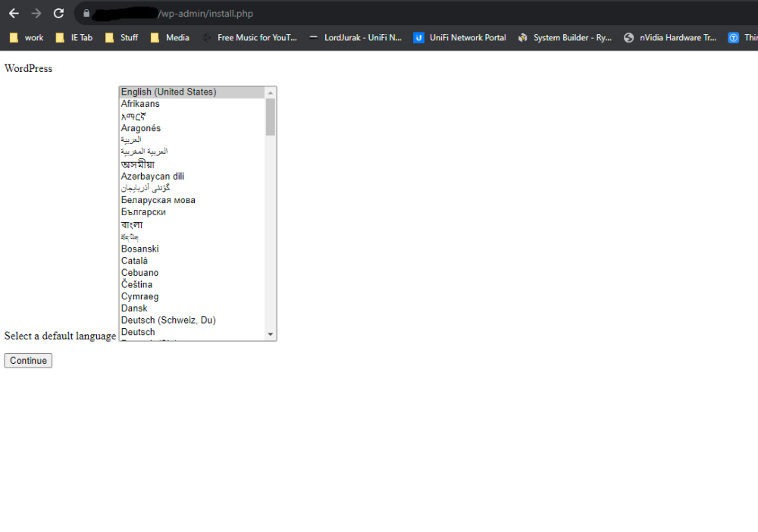
Task: Select Bosanski in the language list
Action: 192,249
